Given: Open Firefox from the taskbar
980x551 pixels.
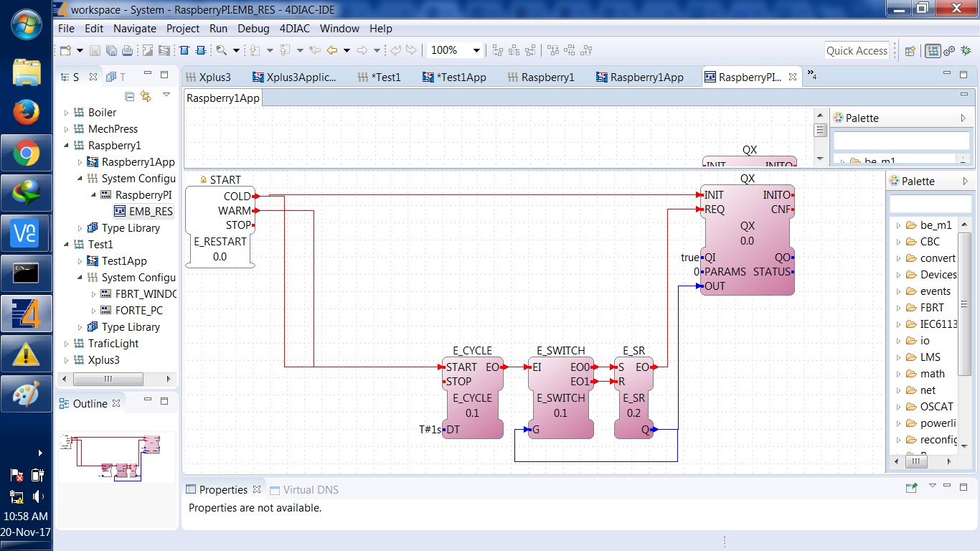Looking at the screenshot, I should coord(27,113).
